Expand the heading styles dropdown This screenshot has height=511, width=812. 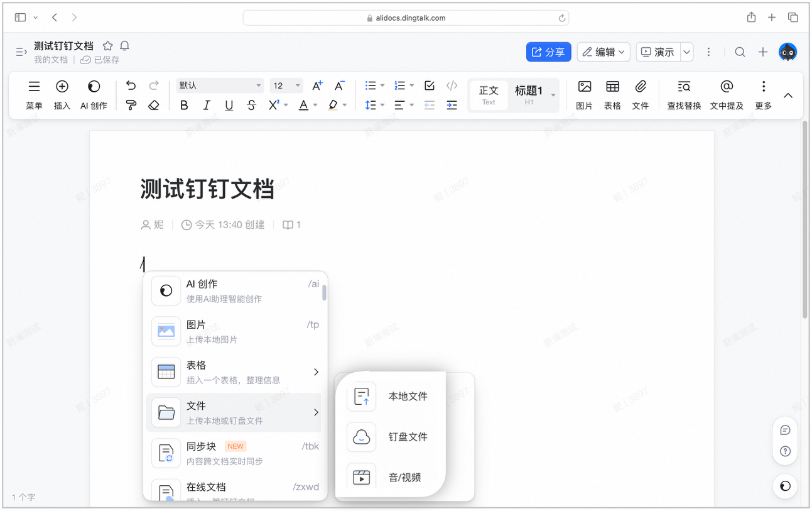553,95
